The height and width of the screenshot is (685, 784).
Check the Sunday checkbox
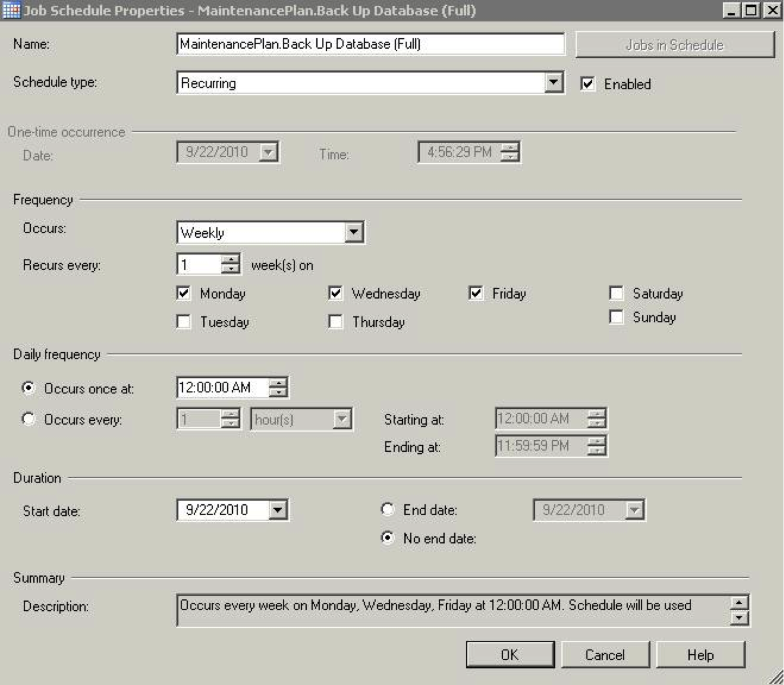point(616,317)
